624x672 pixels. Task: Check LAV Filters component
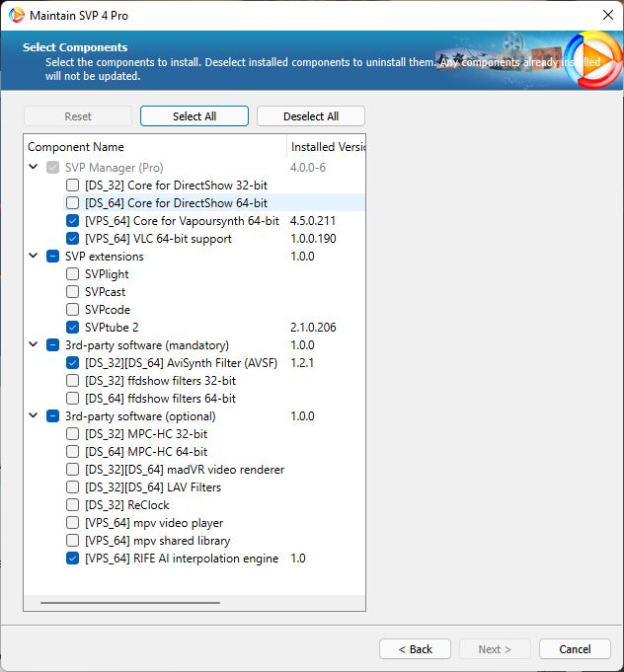[72, 487]
